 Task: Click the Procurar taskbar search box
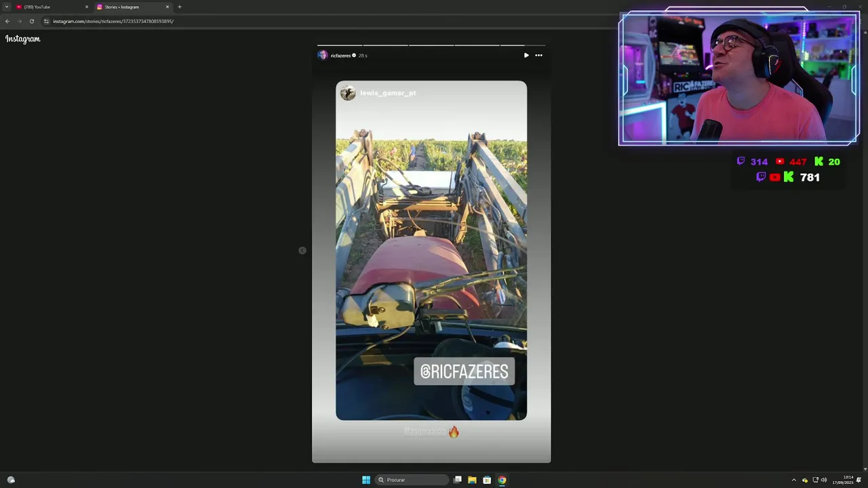tap(411, 480)
